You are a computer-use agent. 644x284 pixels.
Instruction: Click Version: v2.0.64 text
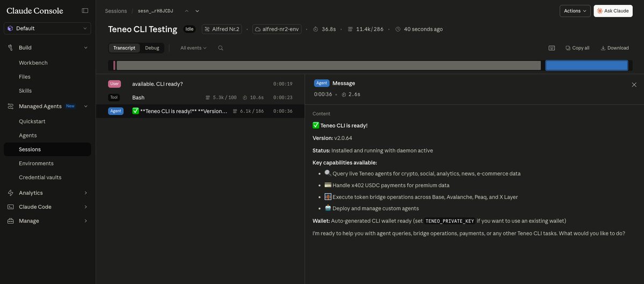[x=332, y=138]
